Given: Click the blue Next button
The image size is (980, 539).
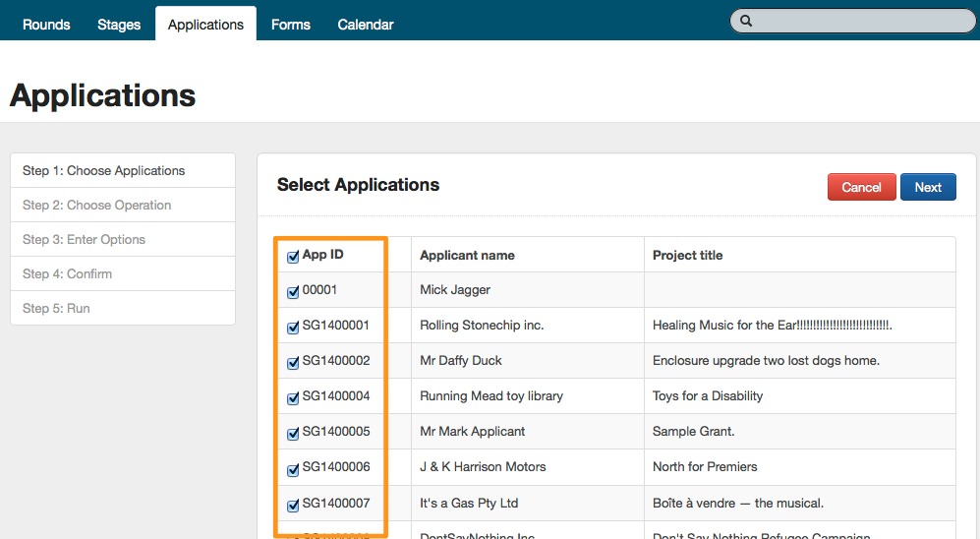Looking at the screenshot, I should [928, 187].
